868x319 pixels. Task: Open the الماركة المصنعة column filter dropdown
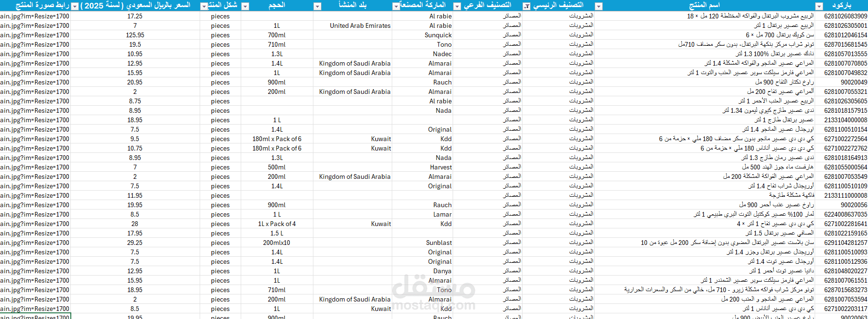[396, 6]
